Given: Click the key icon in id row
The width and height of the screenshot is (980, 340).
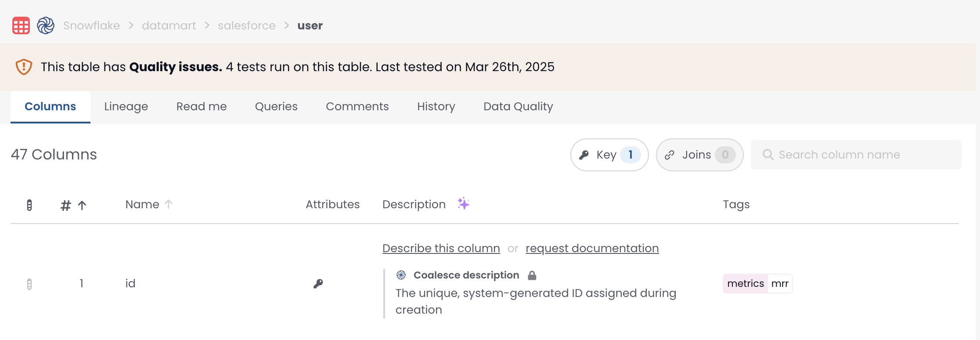Looking at the screenshot, I should pyautogui.click(x=318, y=284).
